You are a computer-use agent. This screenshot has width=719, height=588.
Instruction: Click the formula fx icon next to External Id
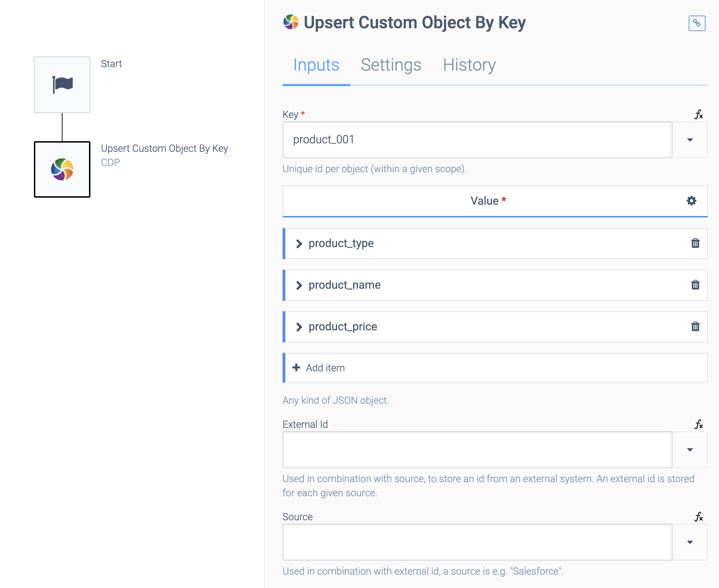click(x=699, y=425)
